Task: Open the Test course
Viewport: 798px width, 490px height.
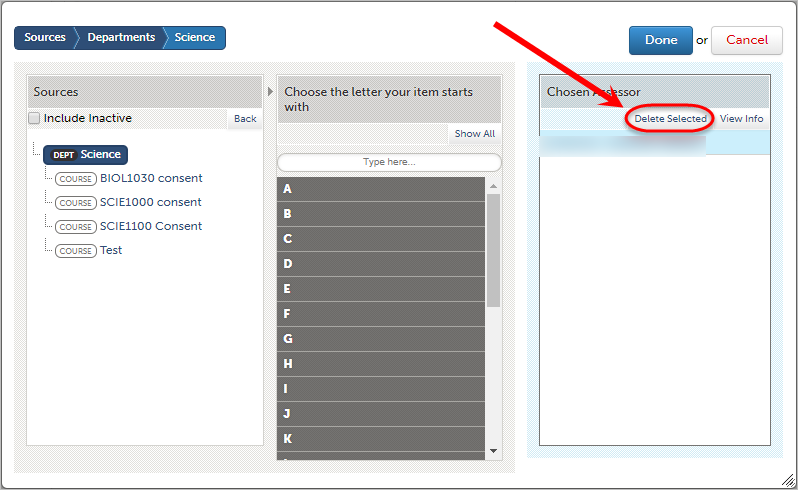Action: (x=111, y=250)
